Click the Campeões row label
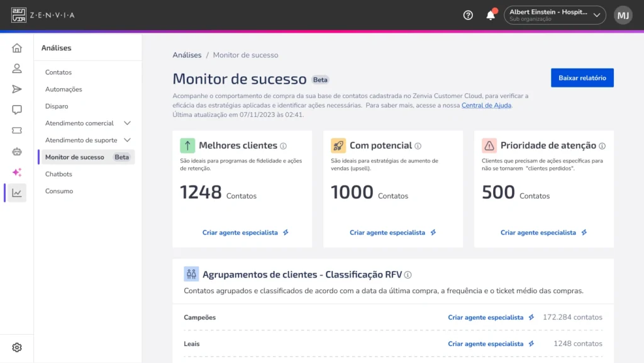 click(199, 318)
